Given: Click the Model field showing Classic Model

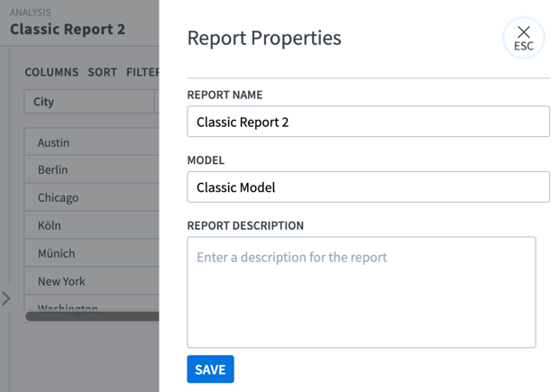Looking at the screenshot, I should point(368,187).
